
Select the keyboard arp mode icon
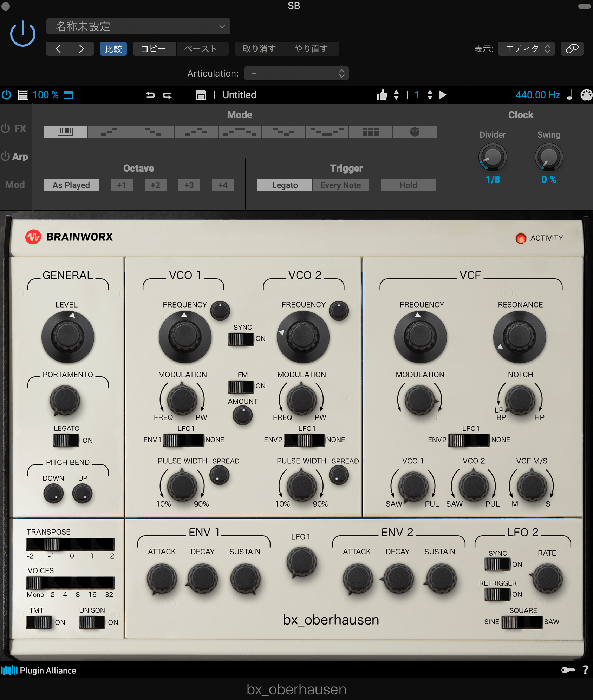[65, 132]
